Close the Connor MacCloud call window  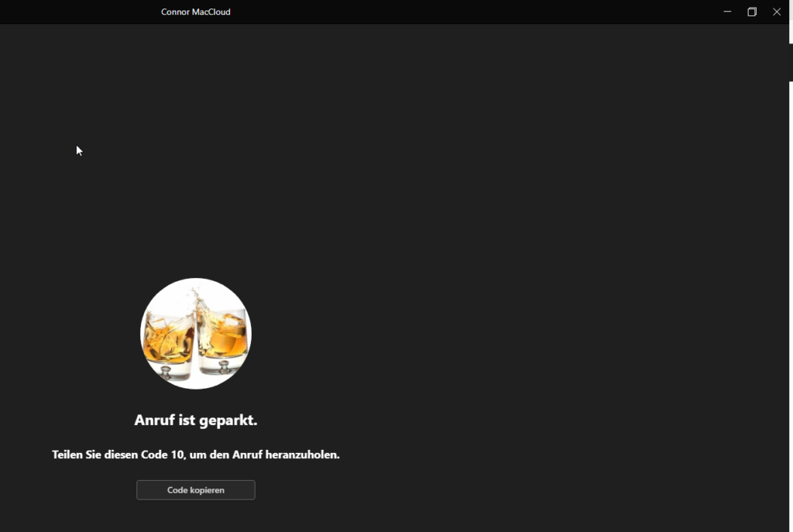click(x=777, y=12)
